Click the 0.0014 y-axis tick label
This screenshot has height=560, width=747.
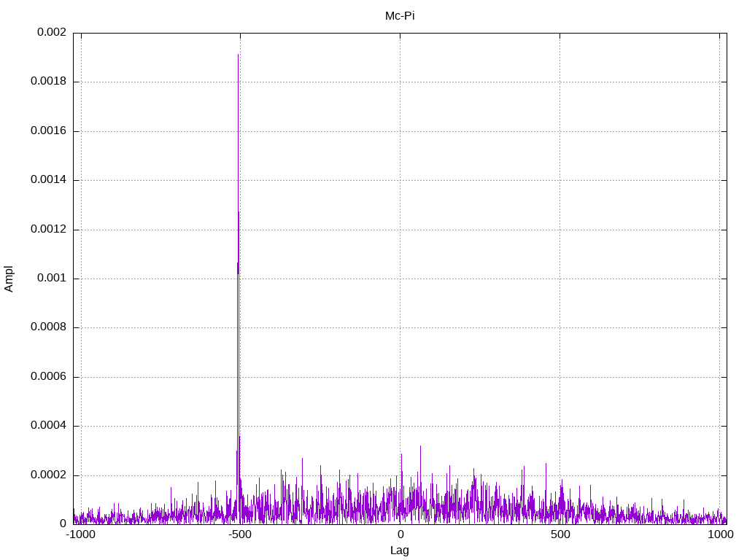point(48,180)
